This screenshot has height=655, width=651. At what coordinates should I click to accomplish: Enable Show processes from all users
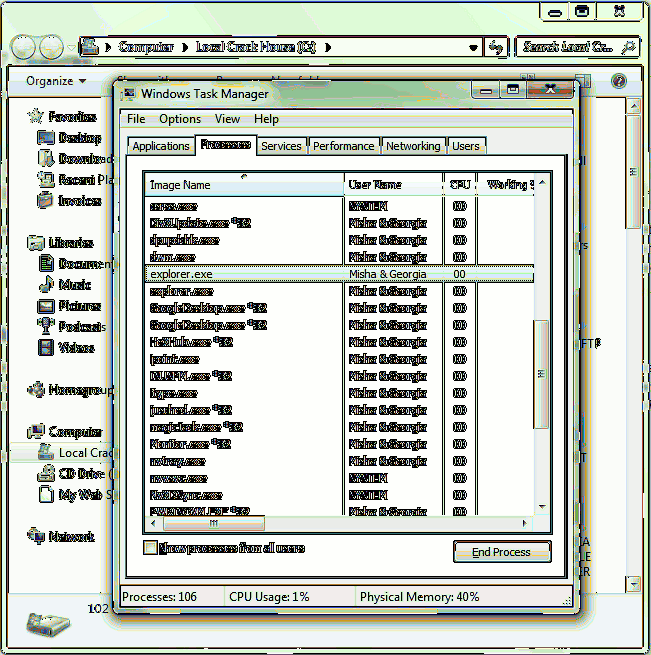(150, 547)
